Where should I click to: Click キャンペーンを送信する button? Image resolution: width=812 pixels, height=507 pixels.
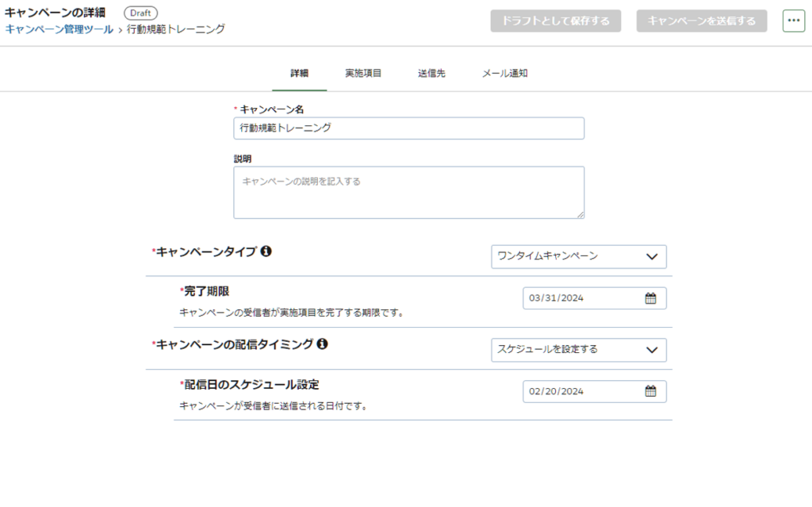702,21
